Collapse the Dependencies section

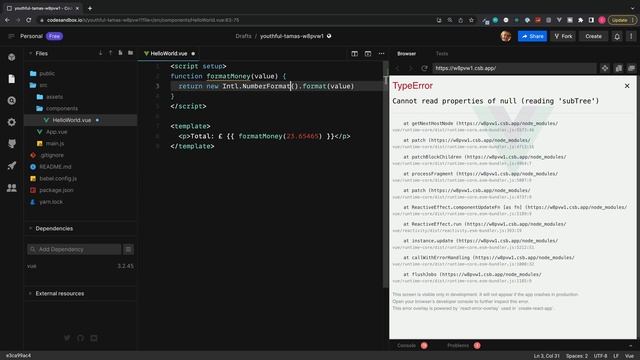[x=30, y=228]
